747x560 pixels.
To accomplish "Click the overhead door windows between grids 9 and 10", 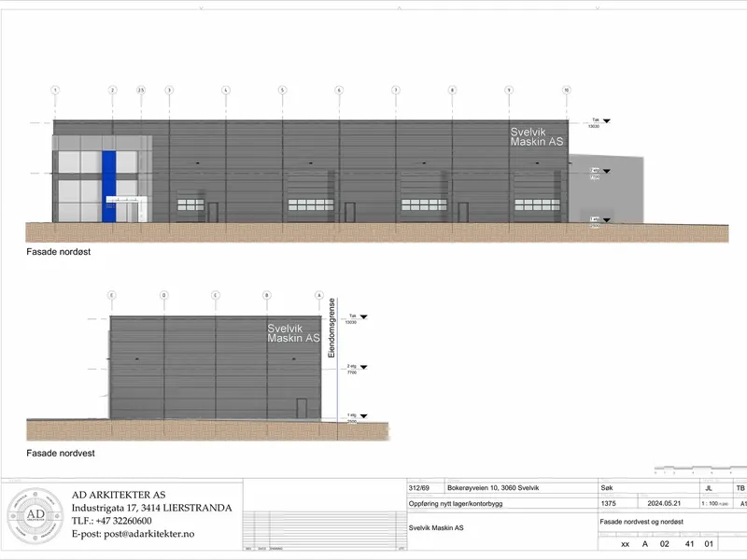I will coord(537,204).
